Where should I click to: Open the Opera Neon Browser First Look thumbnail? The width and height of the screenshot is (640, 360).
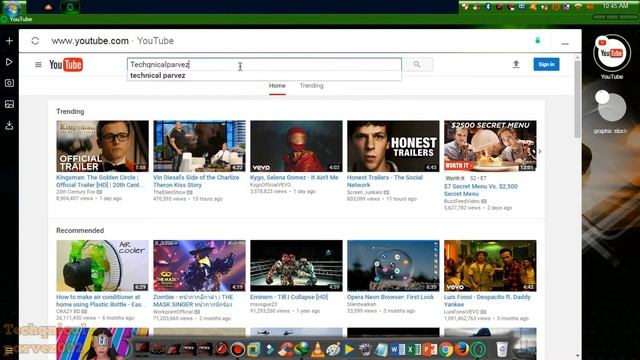(x=393, y=265)
